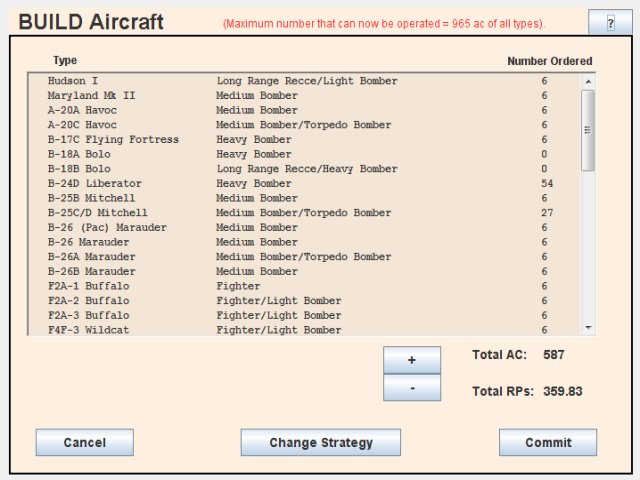Click the vertical scrollbar thumb

(x=587, y=130)
